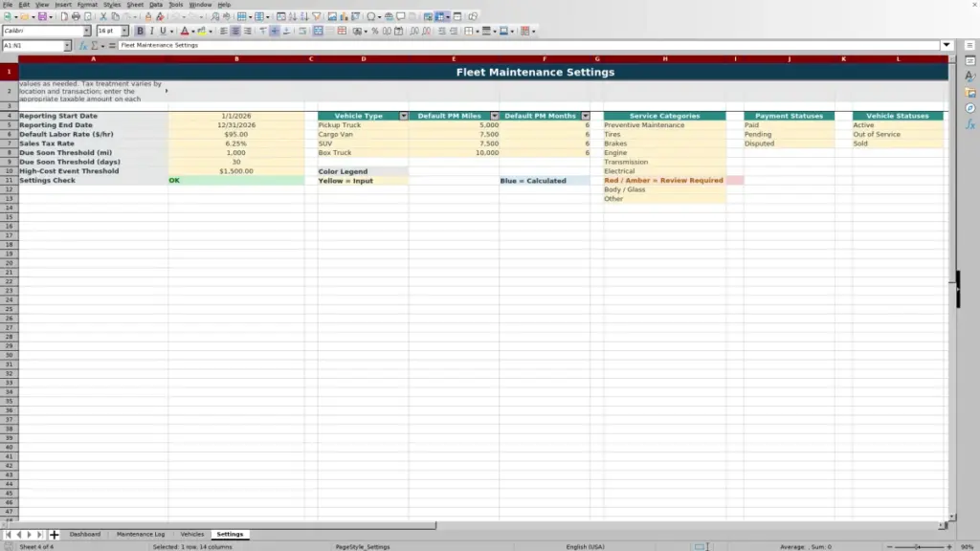Toggle Freeze Rows and Columns

point(440,16)
